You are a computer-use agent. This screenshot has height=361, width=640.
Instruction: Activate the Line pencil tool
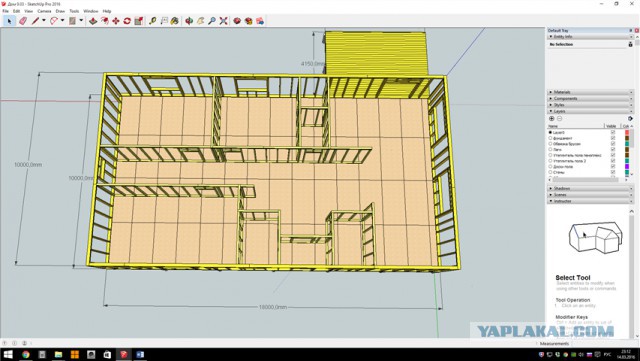(x=36, y=20)
